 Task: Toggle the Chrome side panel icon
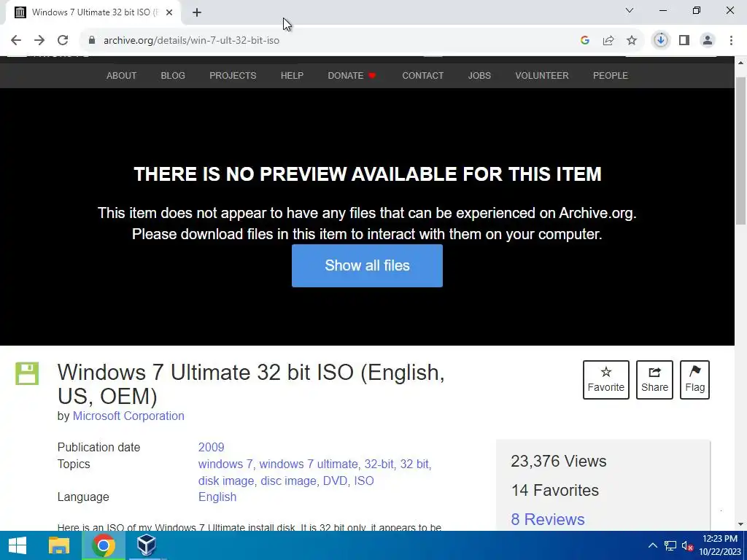pyautogui.click(x=684, y=41)
